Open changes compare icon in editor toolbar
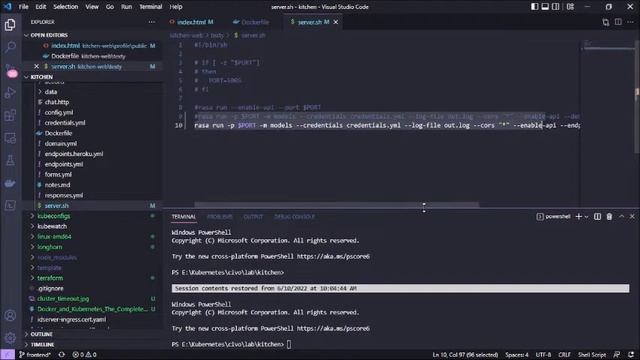 (x=606, y=22)
